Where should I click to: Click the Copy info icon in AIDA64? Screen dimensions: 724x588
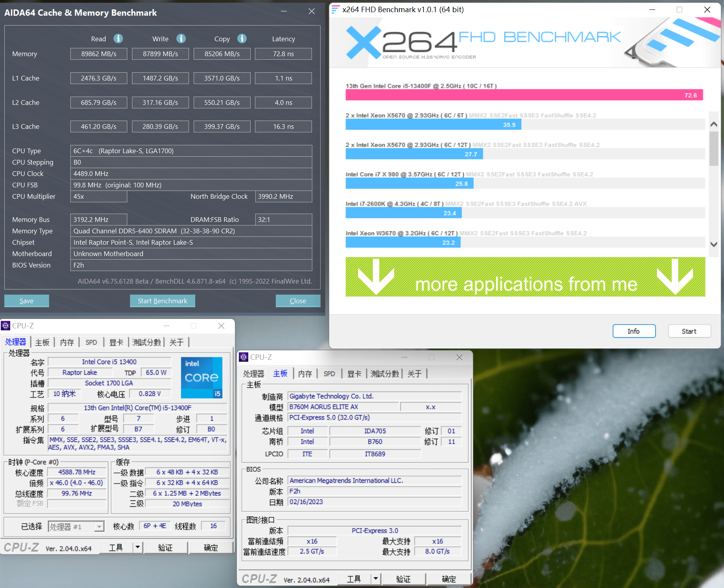pyautogui.click(x=242, y=38)
